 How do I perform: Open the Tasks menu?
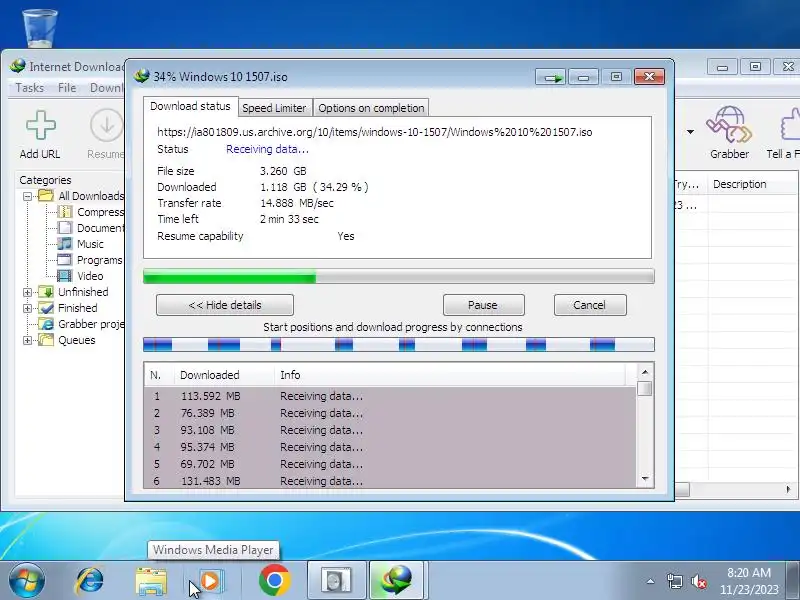click(30, 88)
